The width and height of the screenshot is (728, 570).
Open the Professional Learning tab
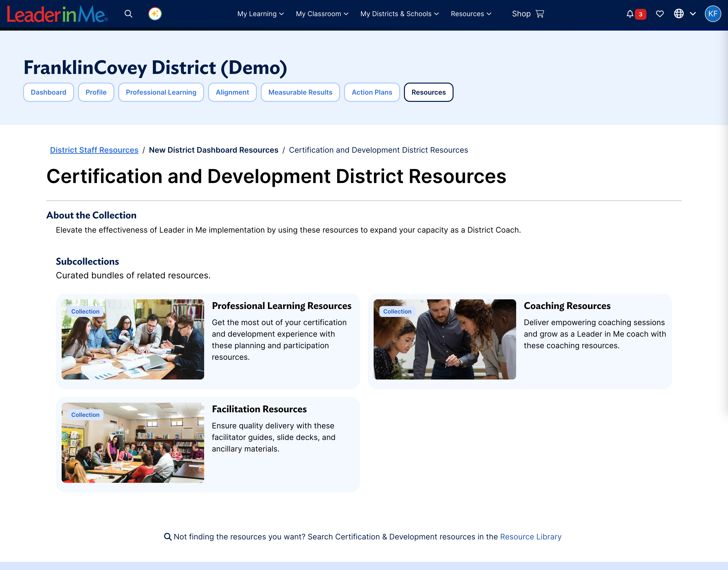[x=161, y=92]
